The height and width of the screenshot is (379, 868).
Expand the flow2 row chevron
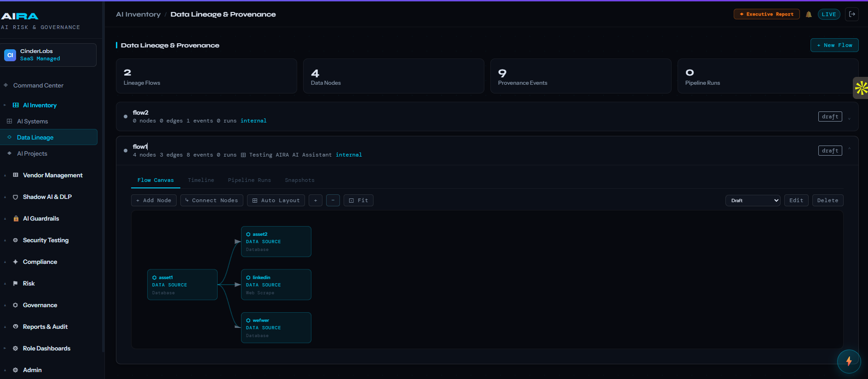click(x=849, y=118)
